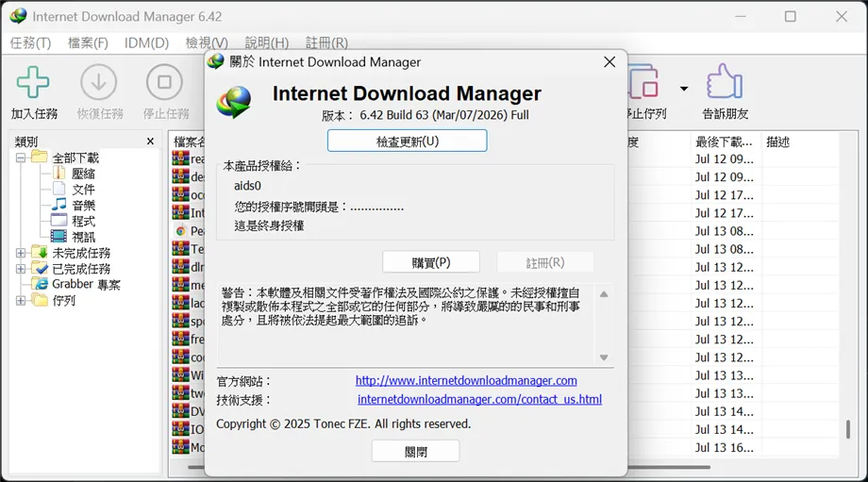Click the 關閉 button in About dialog
868x482 pixels.
(x=416, y=452)
